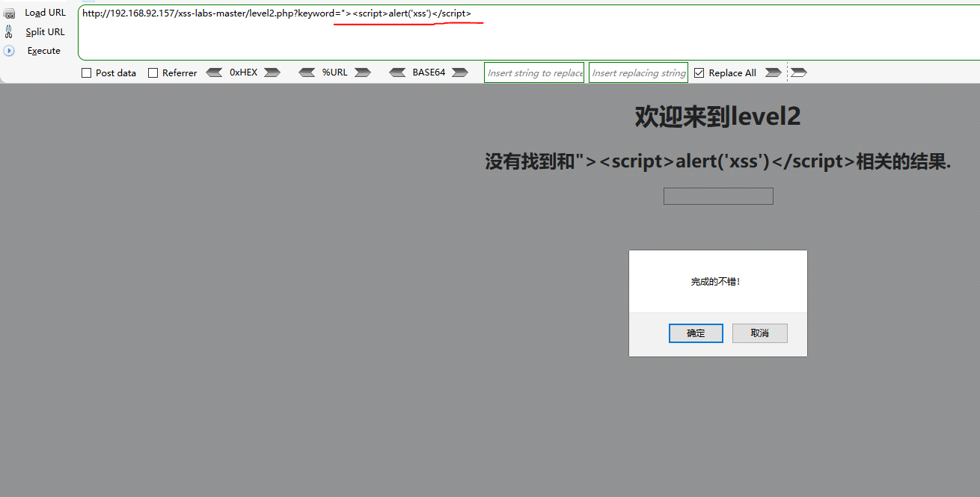Click the right arrow after 0xHEX
This screenshot has height=497, width=980.
point(272,72)
